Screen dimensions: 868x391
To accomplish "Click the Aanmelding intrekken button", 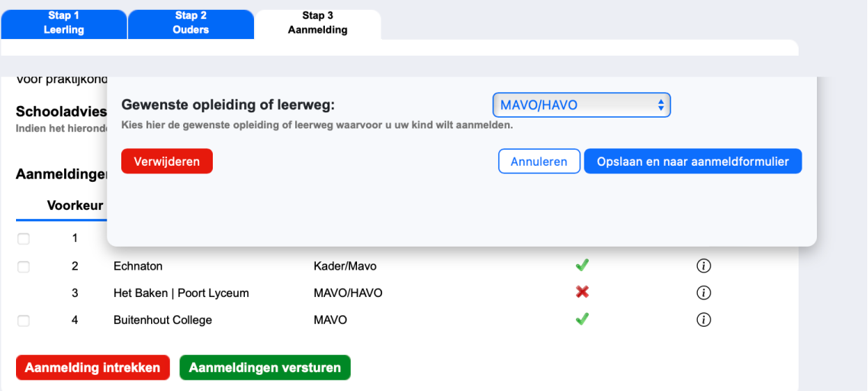I will click(92, 367).
